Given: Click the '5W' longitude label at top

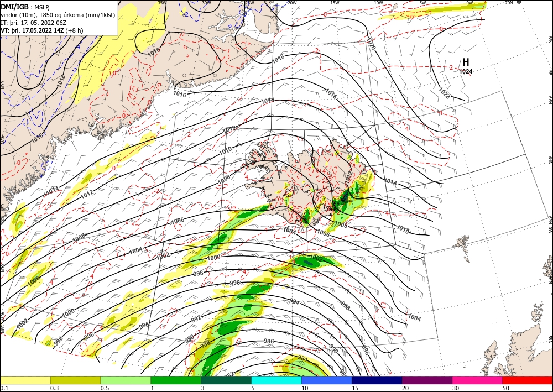Looking at the screenshot, I should click(x=422, y=3).
